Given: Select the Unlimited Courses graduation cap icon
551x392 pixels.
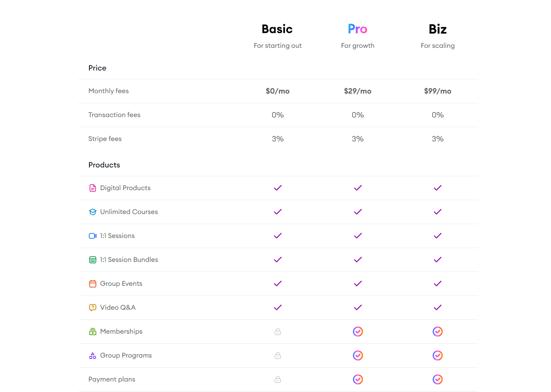Looking at the screenshot, I should 92,212.
